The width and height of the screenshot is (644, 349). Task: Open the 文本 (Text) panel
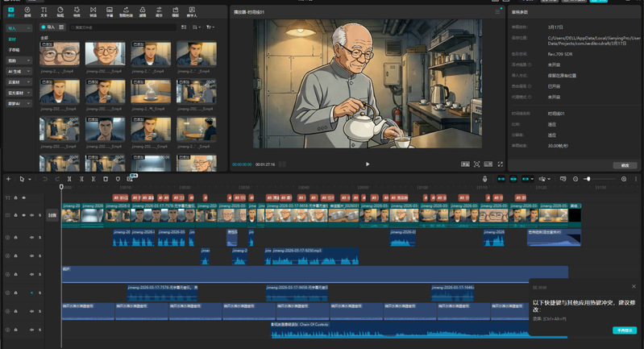(44, 11)
